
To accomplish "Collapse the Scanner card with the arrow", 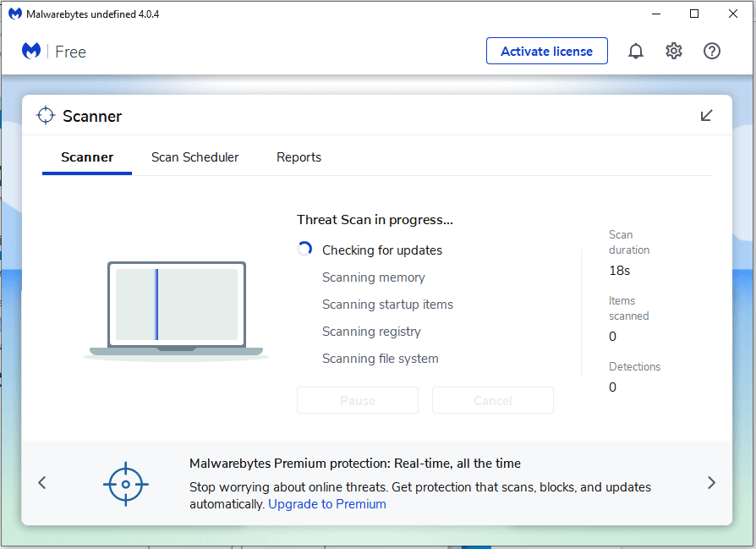I will [706, 115].
